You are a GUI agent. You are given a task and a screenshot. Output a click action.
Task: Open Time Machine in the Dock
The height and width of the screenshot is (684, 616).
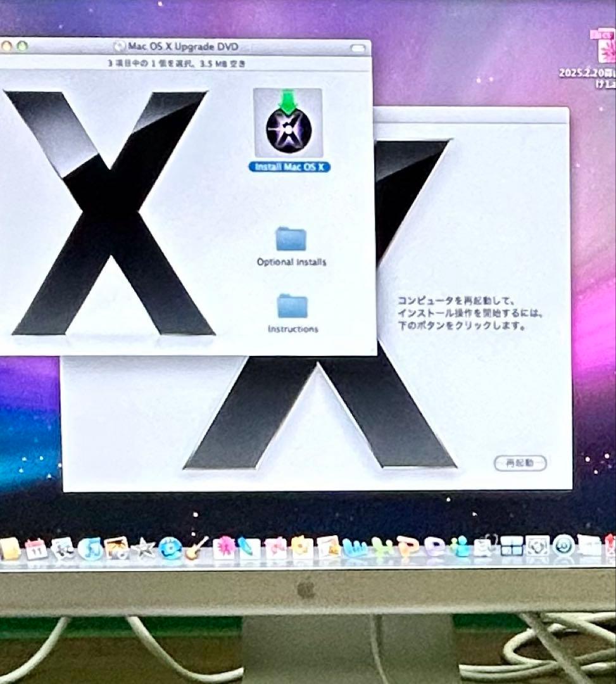pos(562,545)
